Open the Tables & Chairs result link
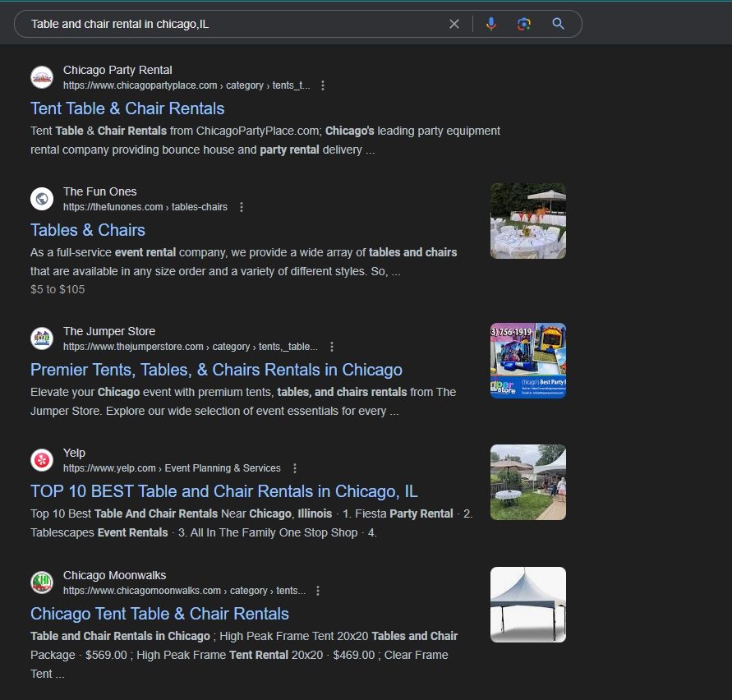732x700 pixels. click(x=88, y=230)
